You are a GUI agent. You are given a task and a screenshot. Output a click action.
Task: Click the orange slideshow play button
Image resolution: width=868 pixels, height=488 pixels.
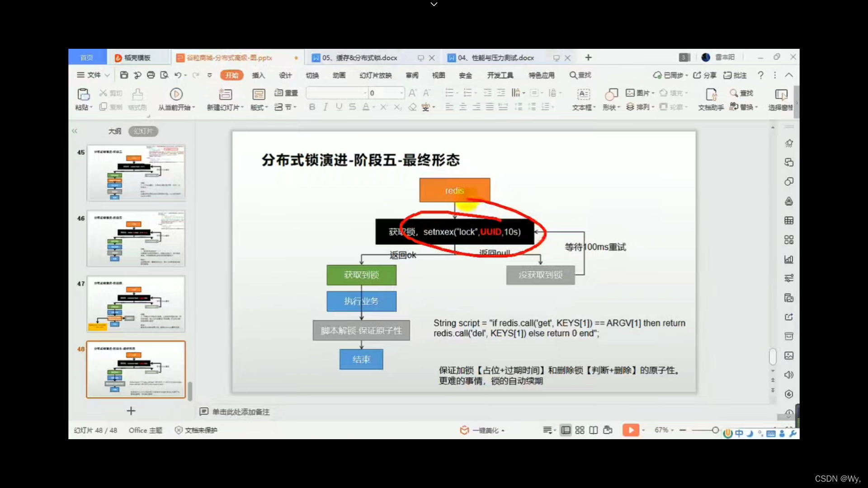click(x=631, y=430)
